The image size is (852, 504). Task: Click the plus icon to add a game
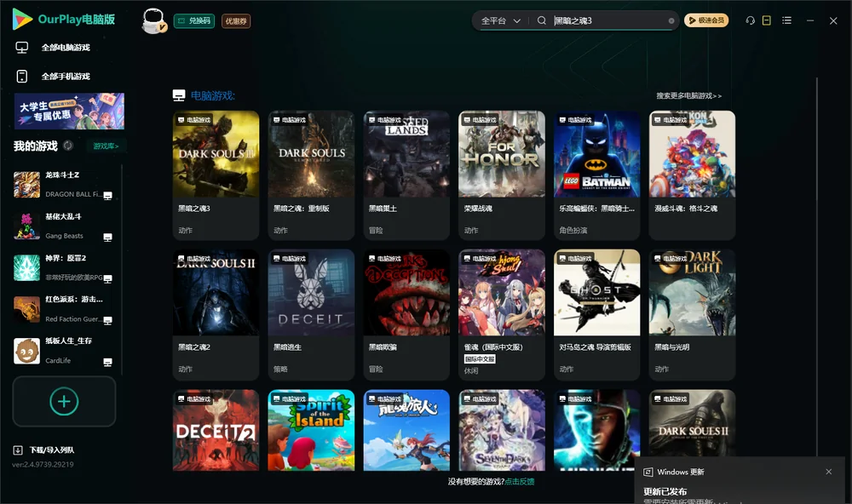[64, 401]
